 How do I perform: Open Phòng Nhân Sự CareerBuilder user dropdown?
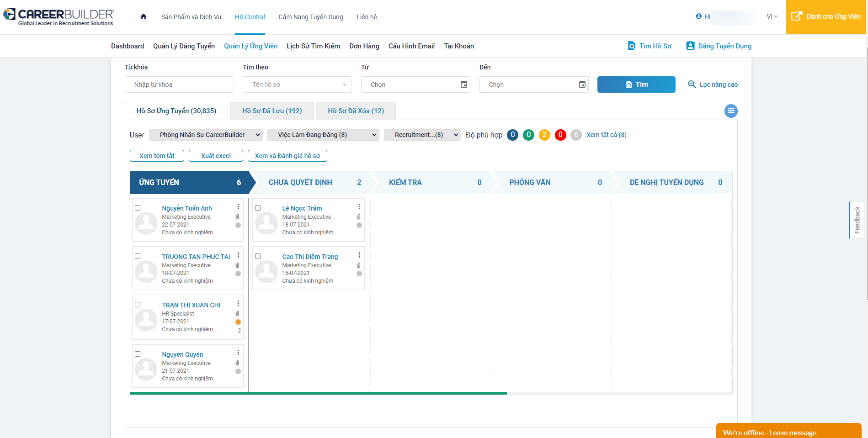tap(206, 135)
